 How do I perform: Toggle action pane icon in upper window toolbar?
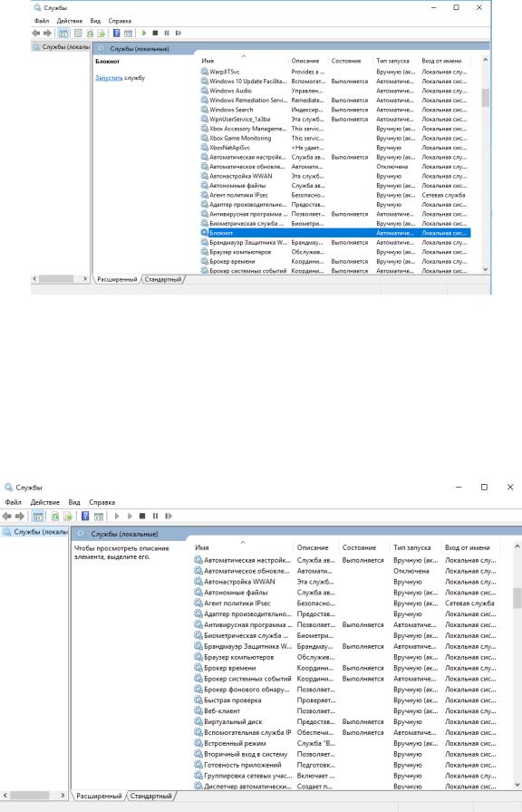(128, 34)
